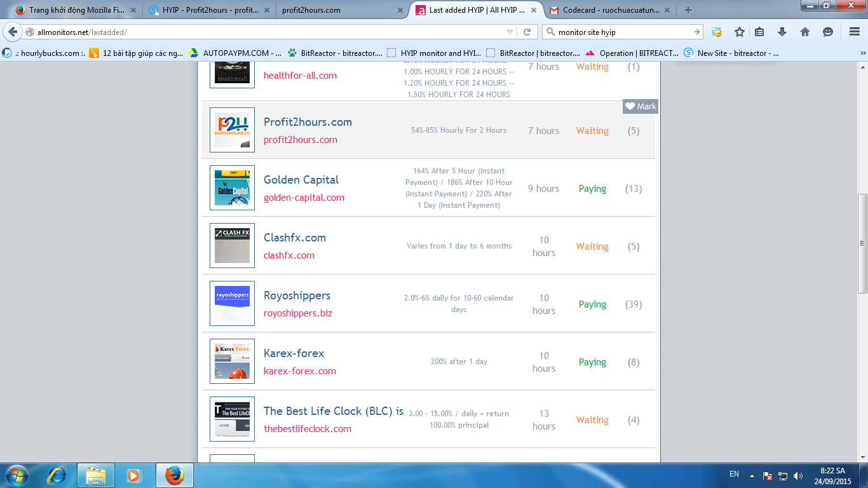Open the Windows Start menu
The image size is (868, 488).
(16, 475)
